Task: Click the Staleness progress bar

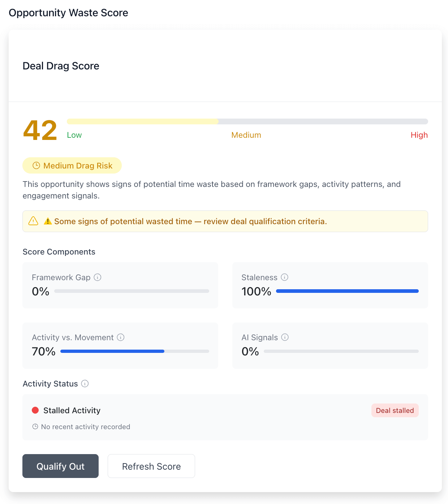Action: point(347,291)
